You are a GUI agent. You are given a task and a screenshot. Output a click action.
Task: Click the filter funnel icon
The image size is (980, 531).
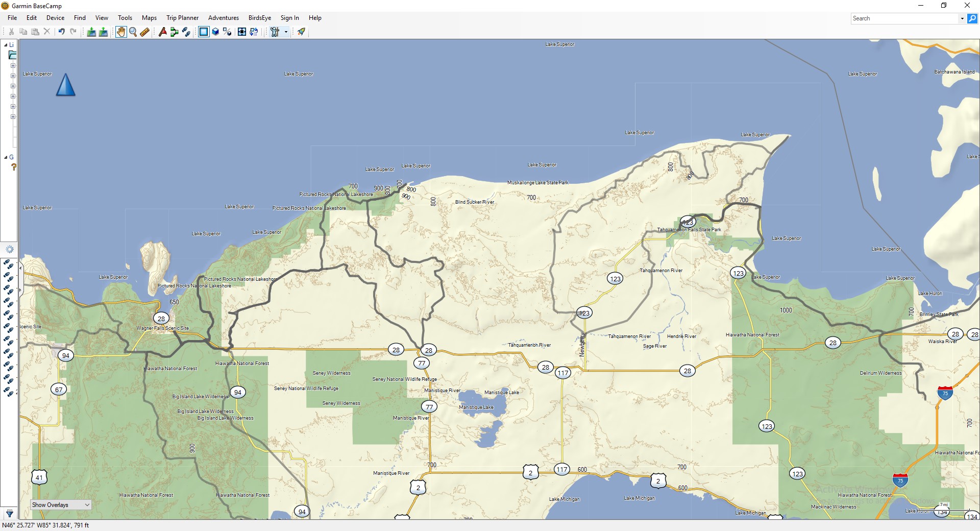pyautogui.click(x=9, y=514)
